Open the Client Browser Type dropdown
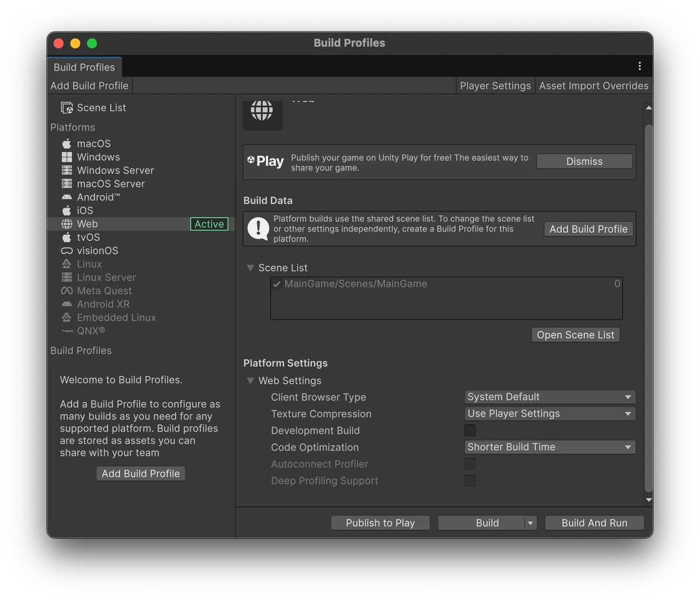Screen dimensions: 700x600 click(x=550, y=397)
